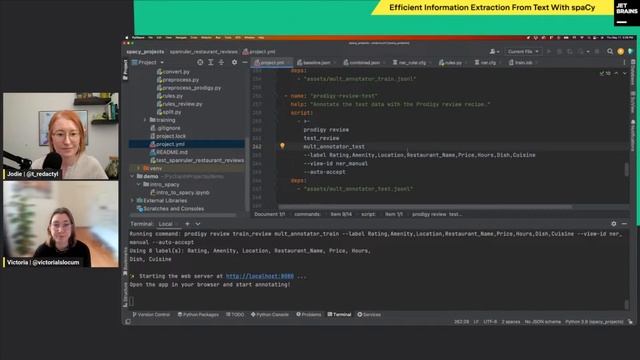The height and width of the screenshot is (360, 640).
Task: Click 'commands' in YAML breadcrumb bar
Action: [x=307, y=214]
